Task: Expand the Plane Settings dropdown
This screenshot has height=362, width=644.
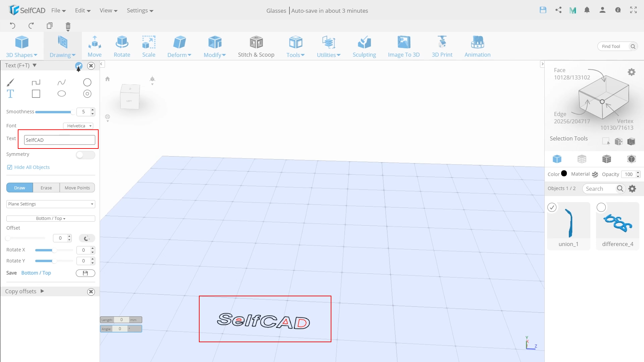Action: pyautogui.click(x=51, y=204)
